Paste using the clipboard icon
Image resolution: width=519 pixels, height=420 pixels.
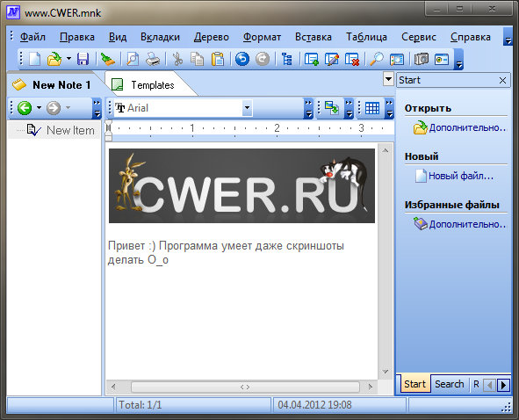pos(218,60)
